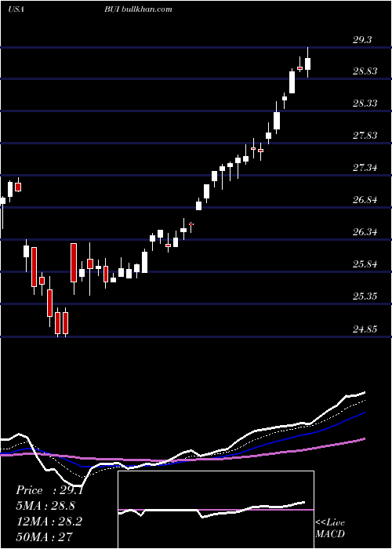Click the 12MA : 28.2 value
This screenshot has height=549, width=392.
click(49, 521)
